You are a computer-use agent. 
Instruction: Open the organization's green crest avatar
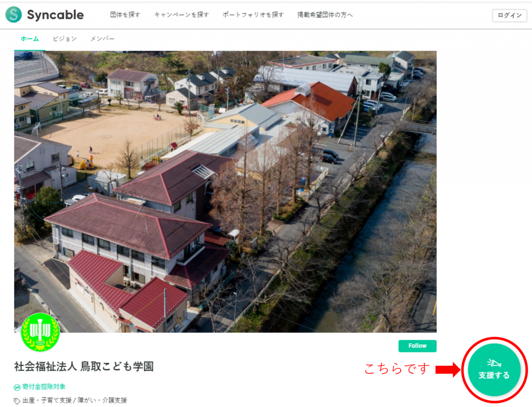[x=41, y=332]
